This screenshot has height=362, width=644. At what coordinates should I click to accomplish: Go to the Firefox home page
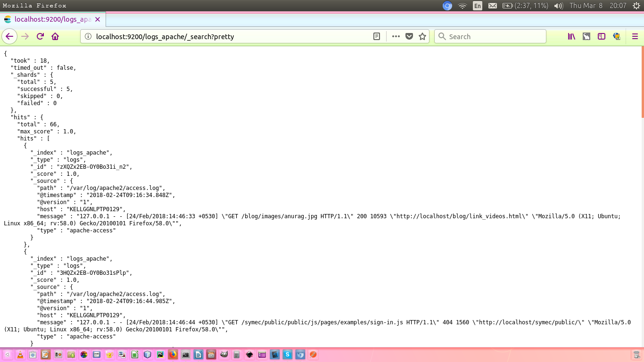coord(55,36)
